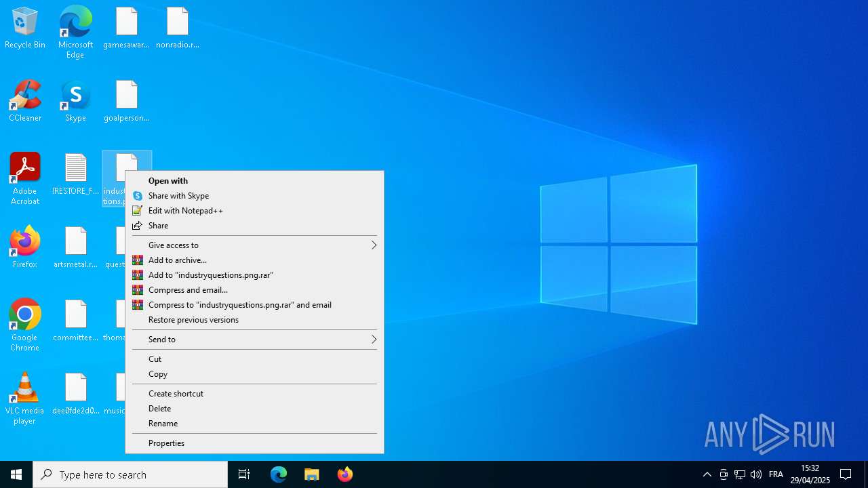This screenshot has height=488, width=868.
Task: Expand the Give access to submenu
Action: point(254,245)
